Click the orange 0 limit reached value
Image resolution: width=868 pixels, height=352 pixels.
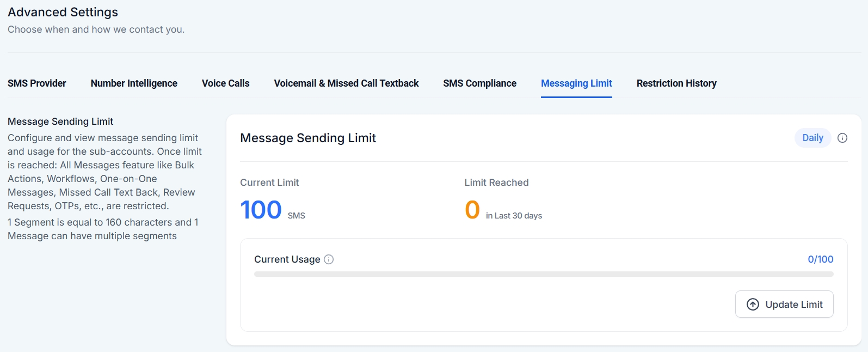point(472,210)
